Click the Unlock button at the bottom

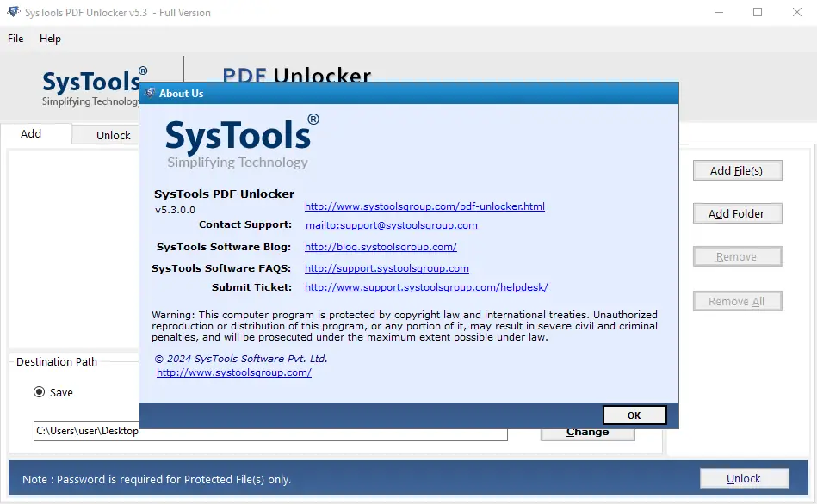point(744,478)
